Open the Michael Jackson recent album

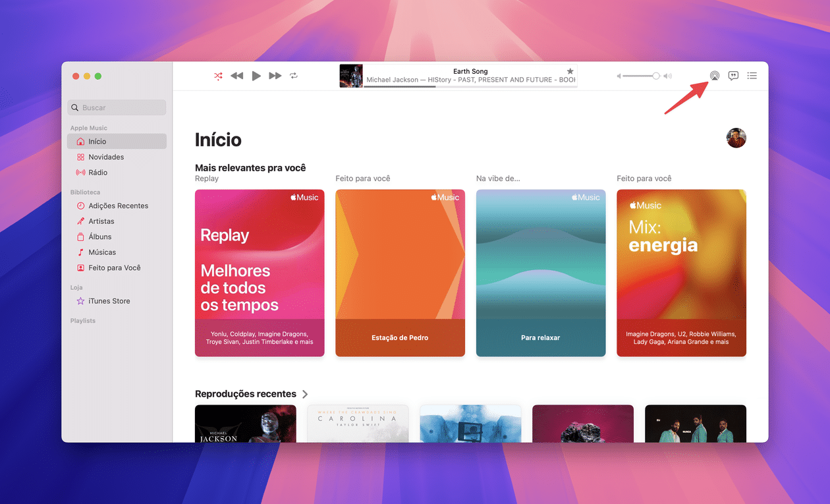point(246,424)
